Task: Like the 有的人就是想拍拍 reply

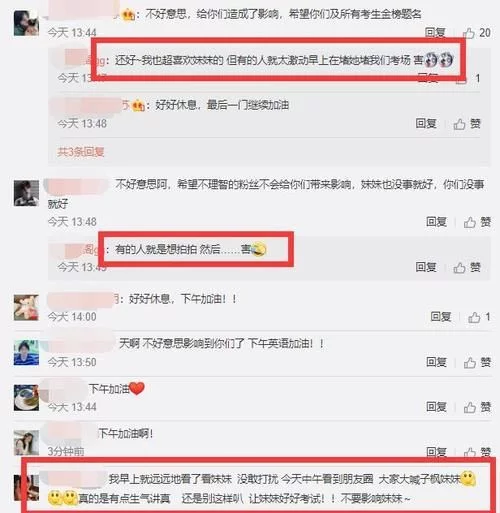Action: [x=467, y=267]
